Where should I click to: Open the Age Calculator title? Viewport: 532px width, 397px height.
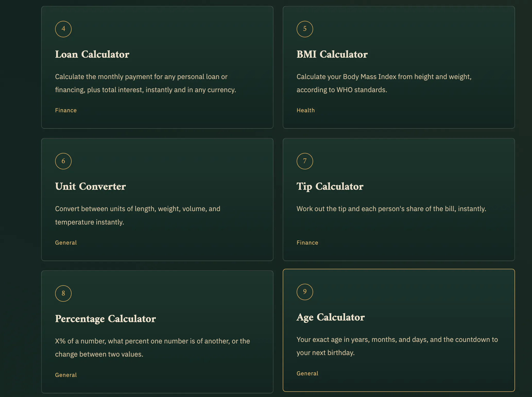pos(331,317)
